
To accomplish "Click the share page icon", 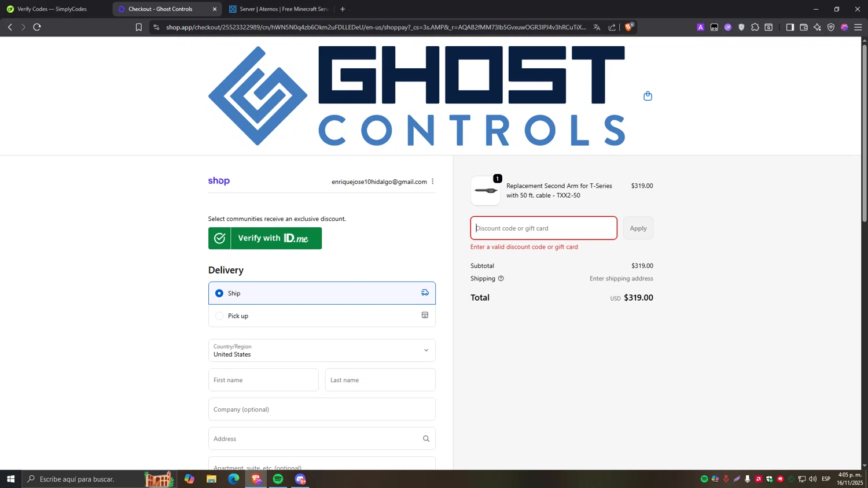I will click(x=612, y=27).
